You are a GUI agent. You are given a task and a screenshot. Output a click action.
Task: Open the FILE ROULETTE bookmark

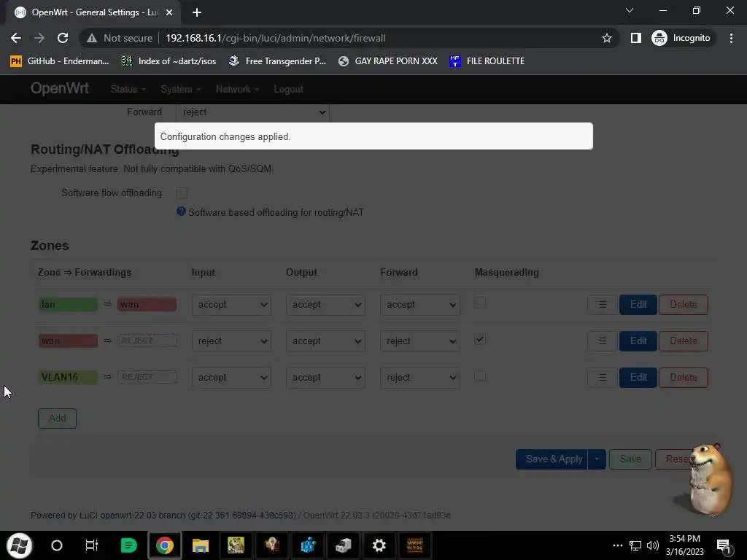[487, 61]
